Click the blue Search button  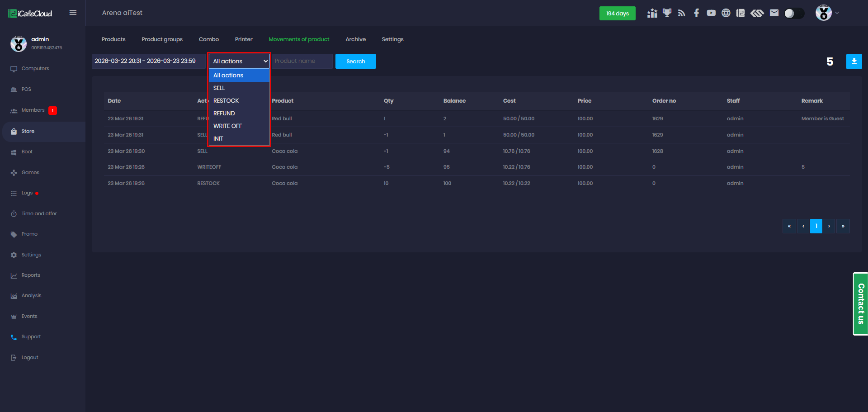[355, 62]
